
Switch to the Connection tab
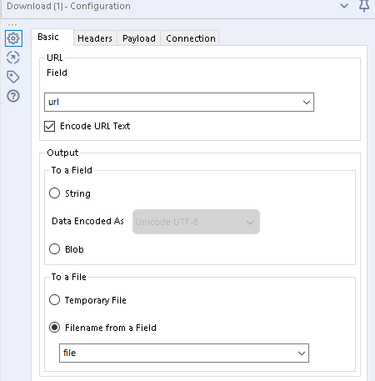190,38
